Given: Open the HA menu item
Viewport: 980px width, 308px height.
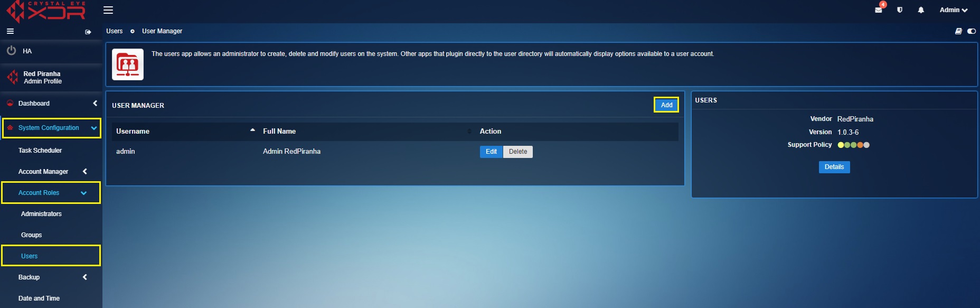Looking at the screenshot, I should 27,51.
